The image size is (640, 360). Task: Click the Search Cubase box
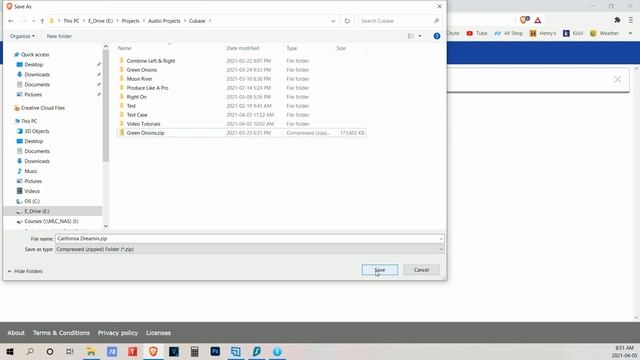[400, 21]
